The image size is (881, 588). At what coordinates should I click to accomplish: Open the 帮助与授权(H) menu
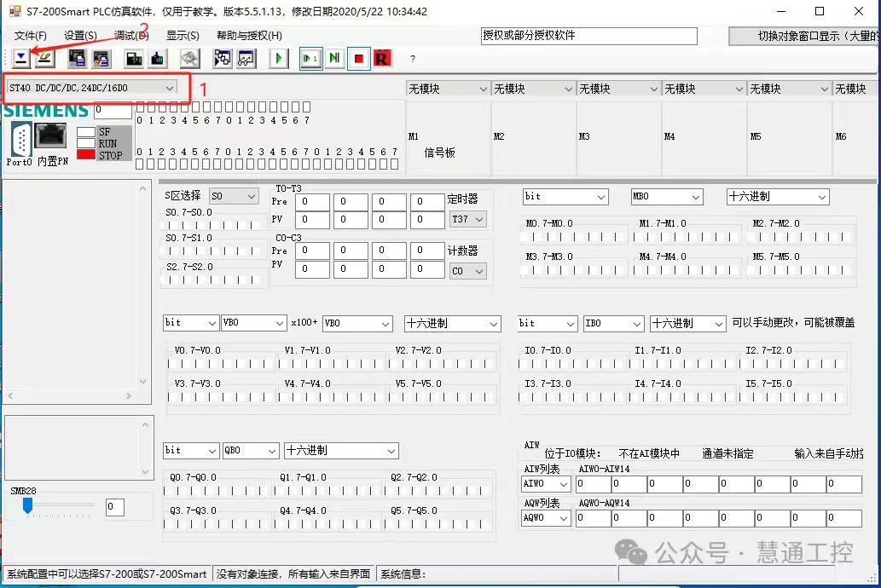click(x=249, y=35)
